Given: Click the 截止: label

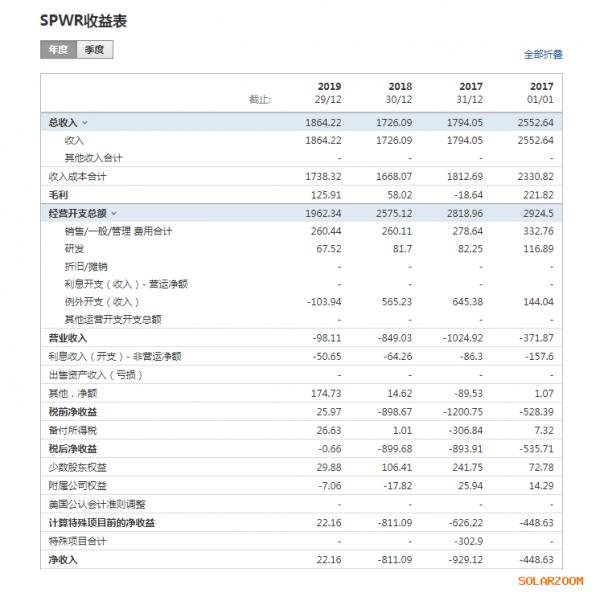Looking at the screenshot, I should pos(260,100).
